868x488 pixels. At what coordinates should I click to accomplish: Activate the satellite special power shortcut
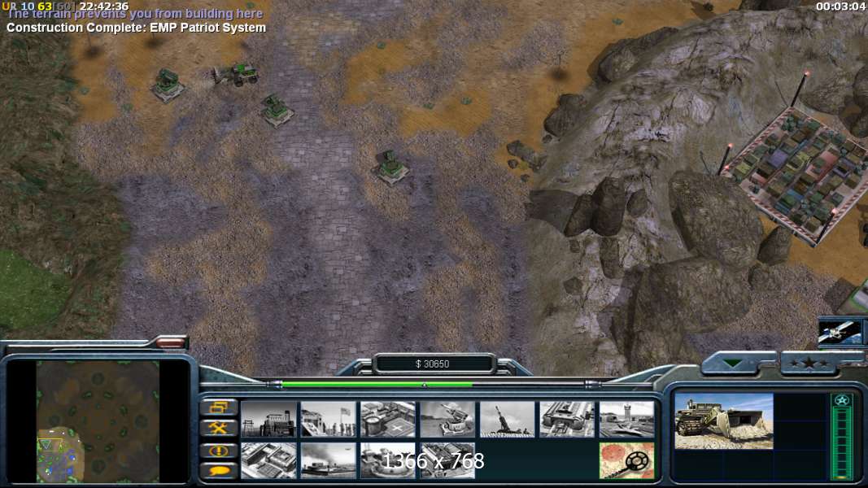(840, 331)
